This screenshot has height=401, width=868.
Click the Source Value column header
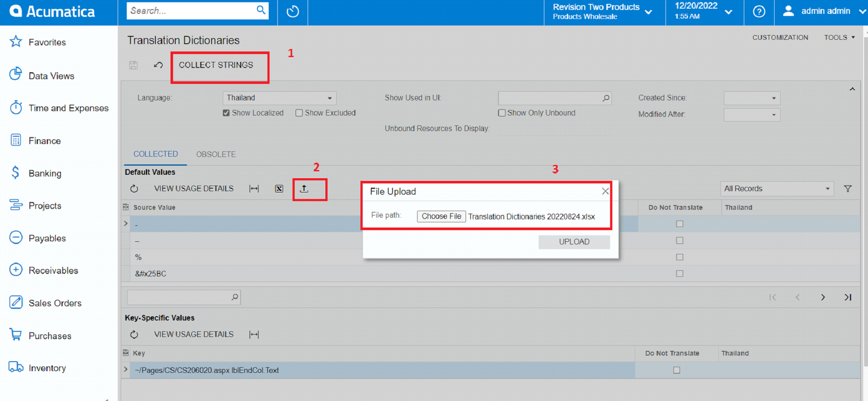[154, 208]
